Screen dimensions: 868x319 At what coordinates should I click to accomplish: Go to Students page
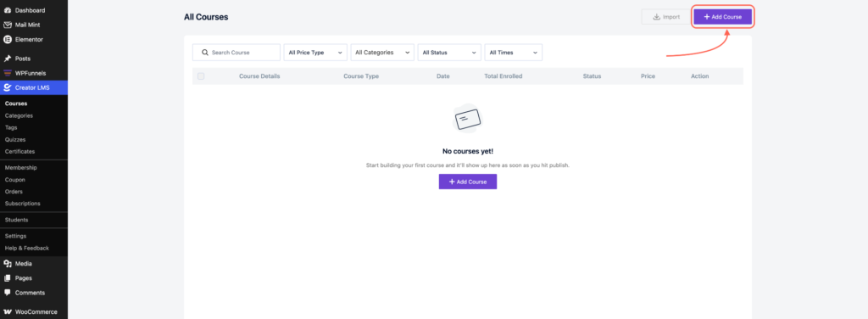click(17, 220)
